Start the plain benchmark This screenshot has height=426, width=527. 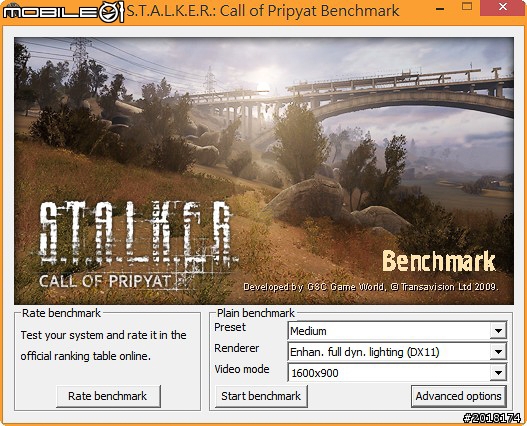(261, 396)
